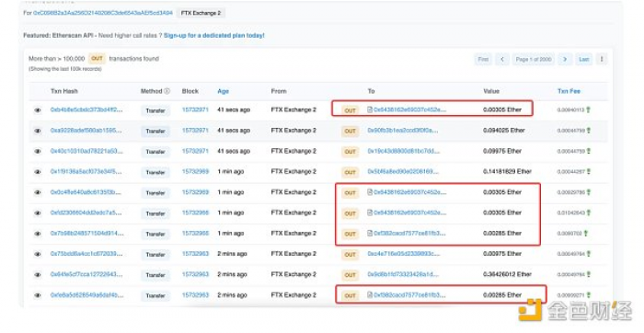Click green gas icon in the 0.09975 Ether row
644x333 pixels.
pos(588,151)
